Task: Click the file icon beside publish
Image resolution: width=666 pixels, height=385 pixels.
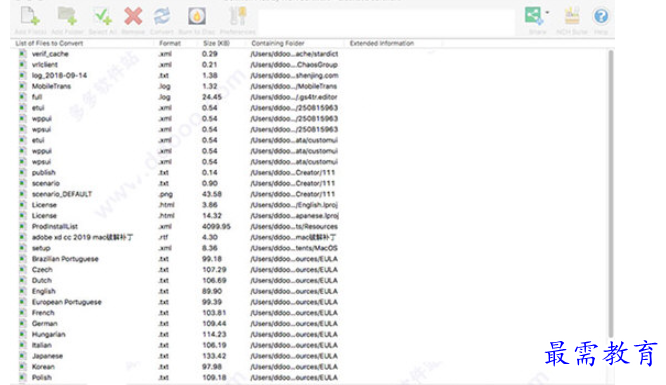Action: pyautogui.click(x=22, y=172)
